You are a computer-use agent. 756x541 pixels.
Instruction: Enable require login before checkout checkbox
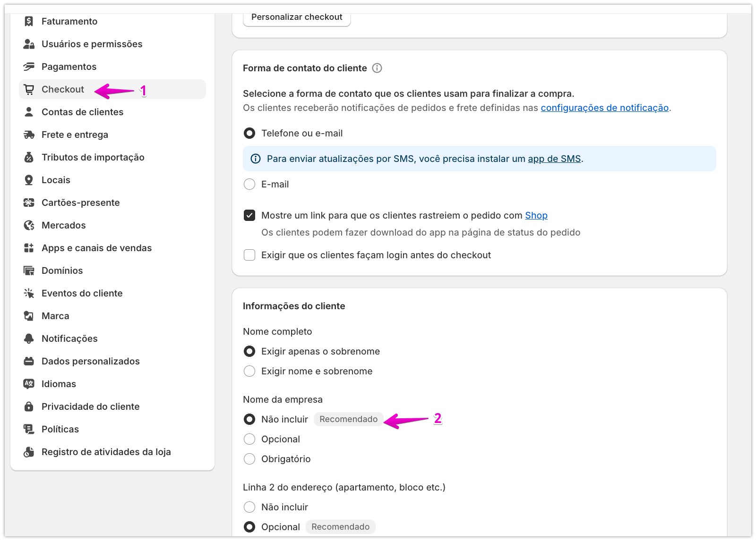249,255
